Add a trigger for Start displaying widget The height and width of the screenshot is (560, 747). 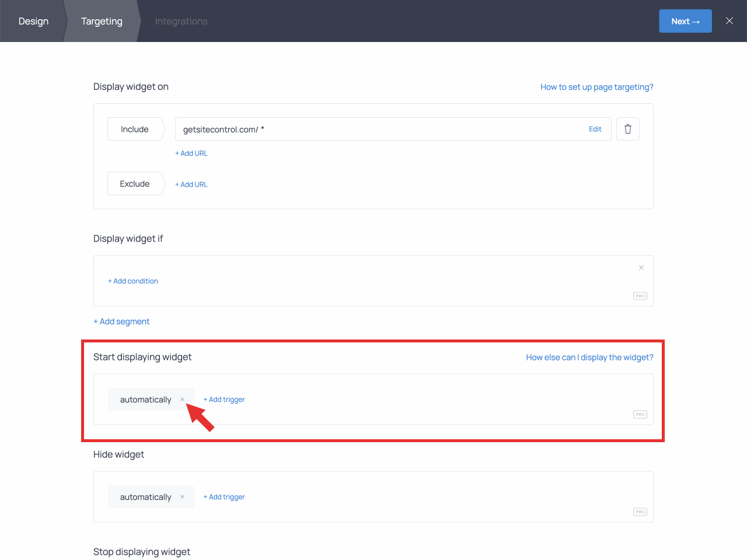click(x=224, y=400)
